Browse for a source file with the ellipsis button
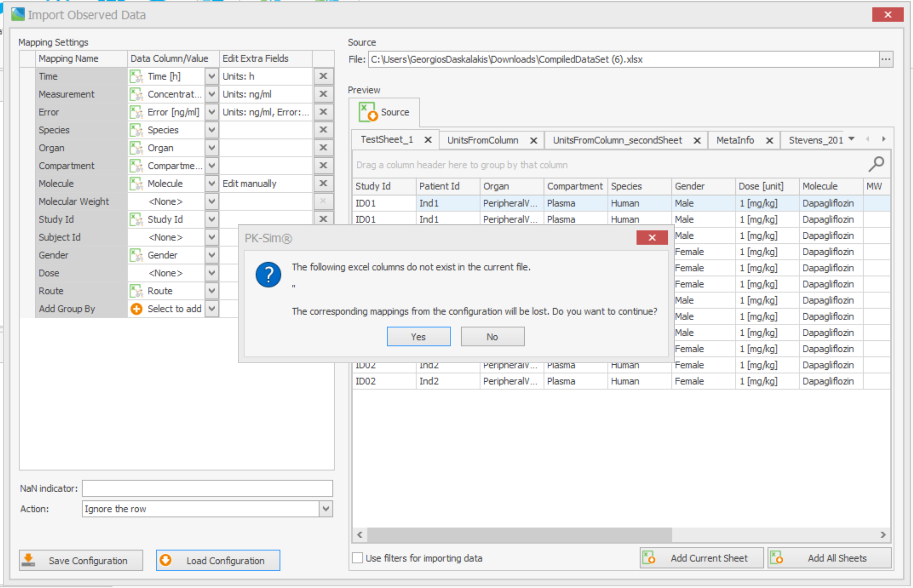Image resolution: width=913 pixels, height=588 pixels. coord(887,59)
